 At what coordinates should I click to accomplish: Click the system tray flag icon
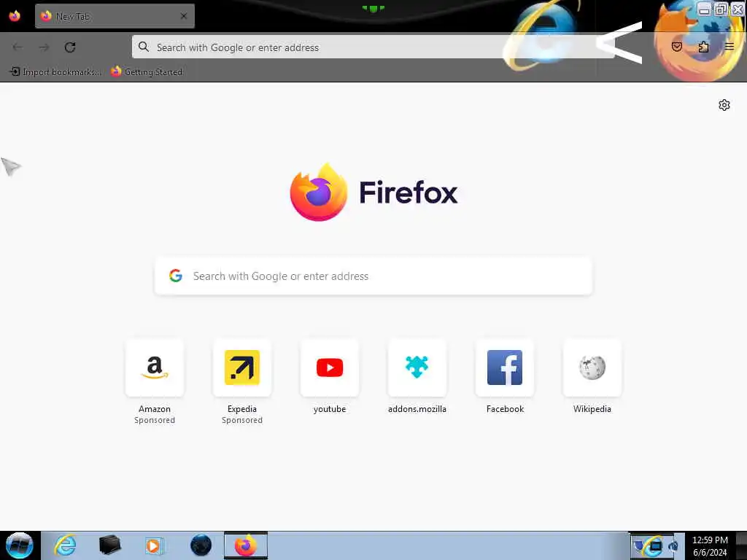coord(639,545)
